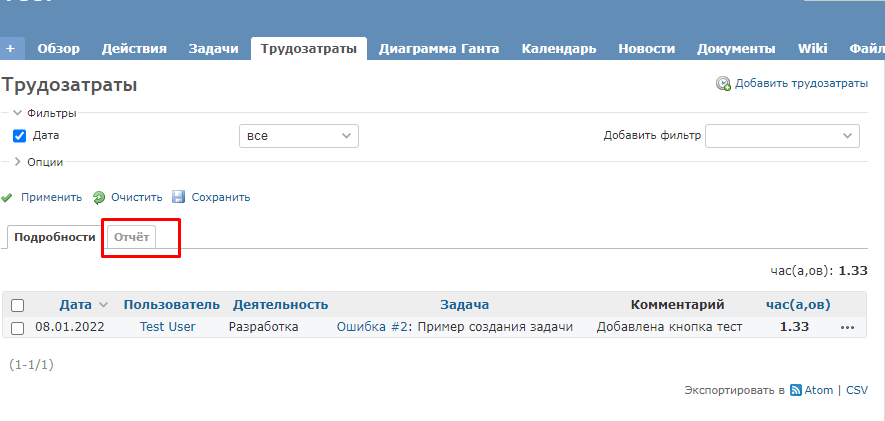Open the three-dots actions menu in row
885x421 pixels.
pos(848,327)
